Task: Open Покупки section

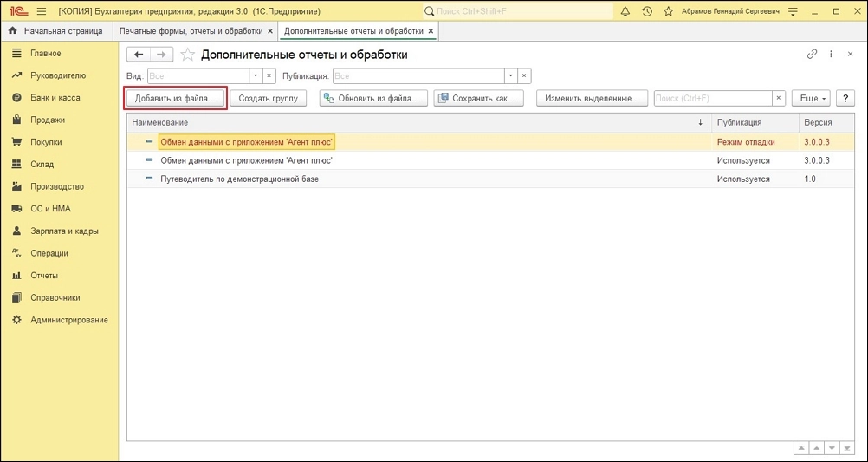Action: [46, 142]
